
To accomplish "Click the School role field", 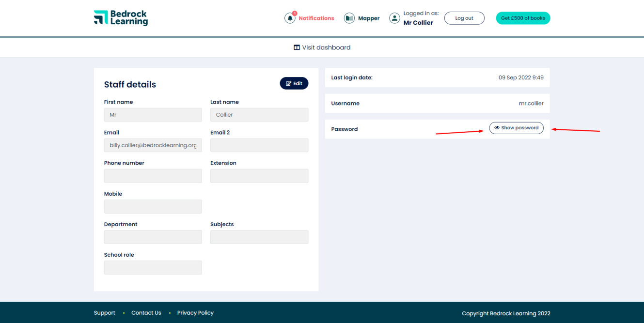I will 153,267.
